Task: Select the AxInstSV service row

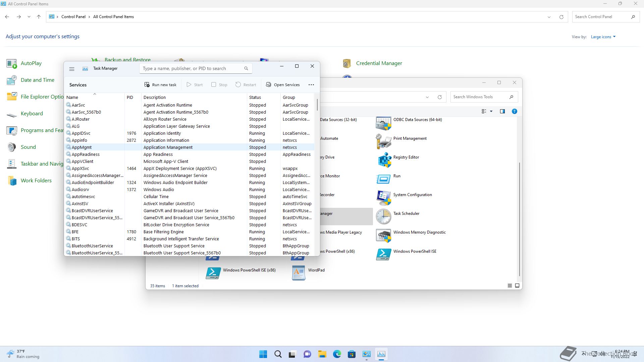Action: (189, 203)
